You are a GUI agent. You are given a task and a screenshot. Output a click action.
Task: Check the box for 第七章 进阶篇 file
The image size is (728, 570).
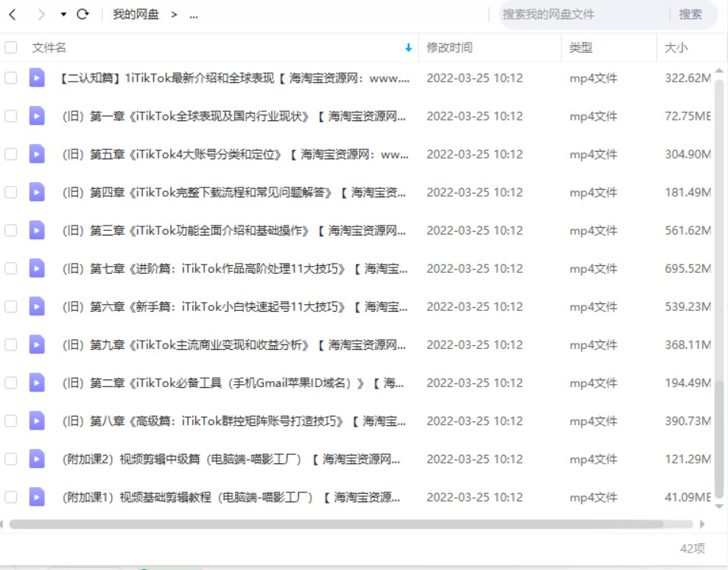pyautogui.click(x=11, y=268)
